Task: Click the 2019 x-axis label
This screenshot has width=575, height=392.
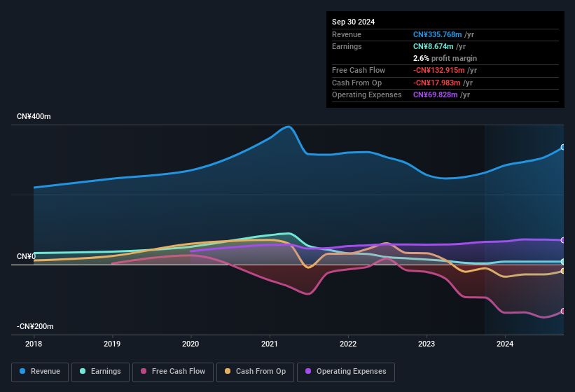Action: pyautogui.click(x=112, y=344)
